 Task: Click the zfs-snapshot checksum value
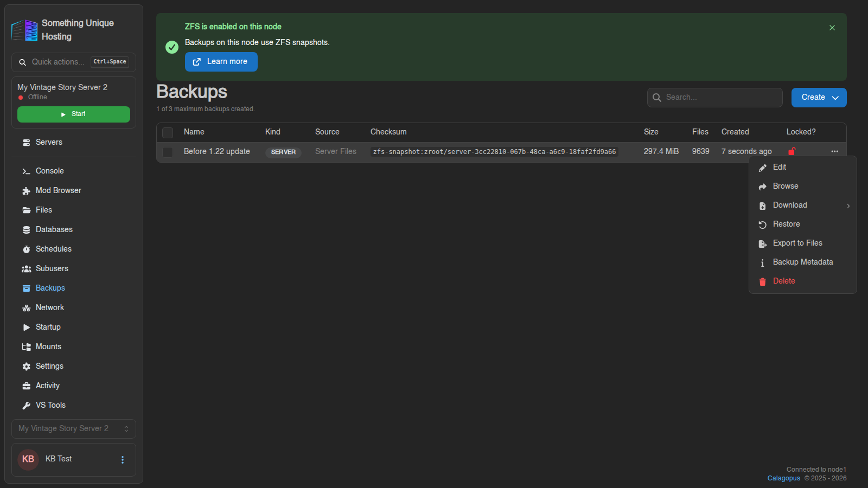[x=494, y=152]
